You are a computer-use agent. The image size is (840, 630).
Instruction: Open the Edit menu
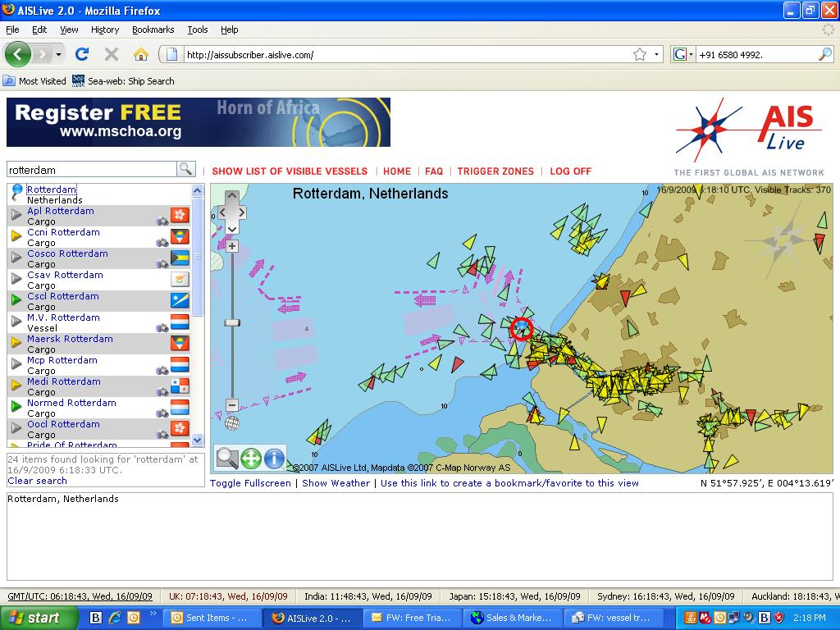click(x=39, y=30)
